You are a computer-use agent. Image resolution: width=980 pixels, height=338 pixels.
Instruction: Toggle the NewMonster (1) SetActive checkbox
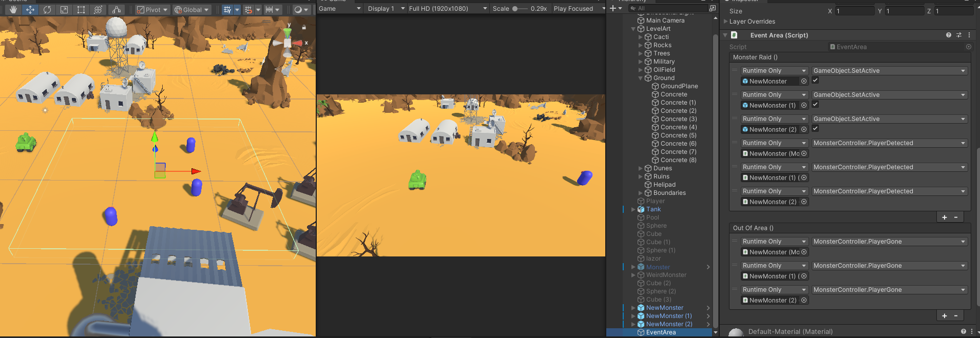pos(815,105)
